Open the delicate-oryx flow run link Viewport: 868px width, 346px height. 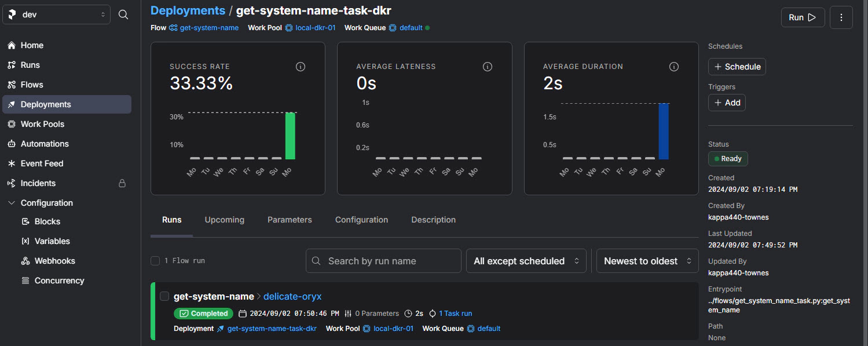pos(292,296)
